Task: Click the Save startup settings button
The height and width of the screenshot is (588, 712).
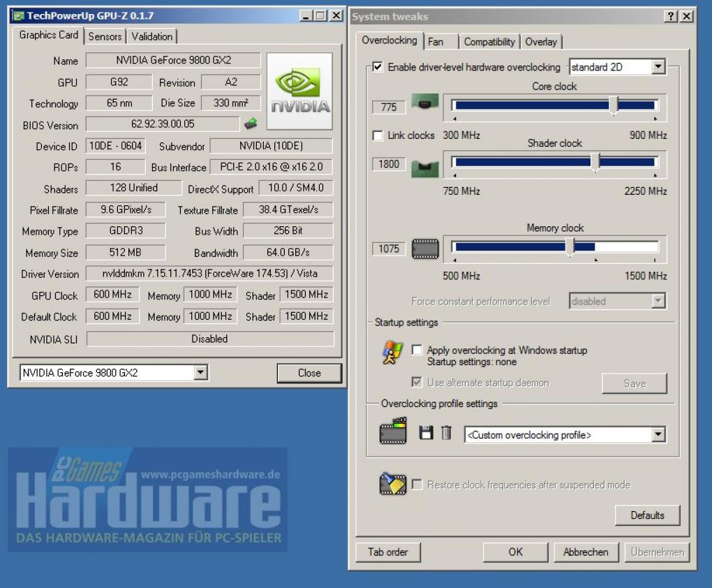Action: [x=635, y=383]
